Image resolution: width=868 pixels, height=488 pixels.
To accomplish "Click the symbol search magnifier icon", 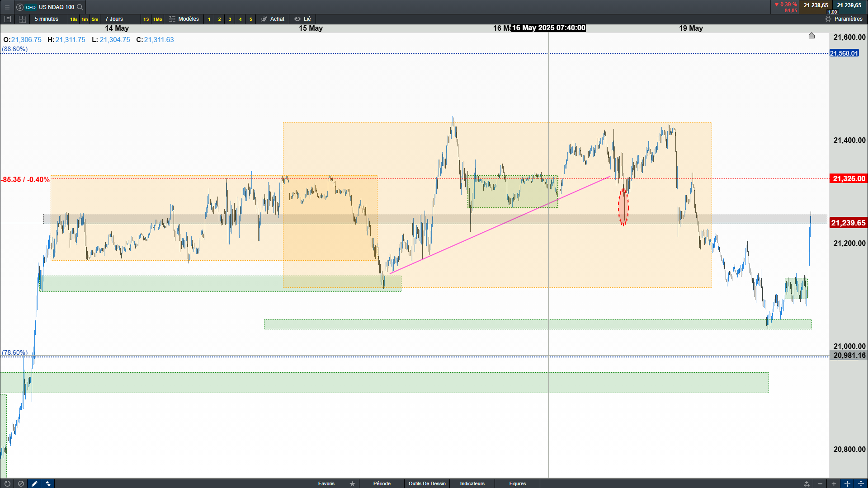I will [80, 7].
